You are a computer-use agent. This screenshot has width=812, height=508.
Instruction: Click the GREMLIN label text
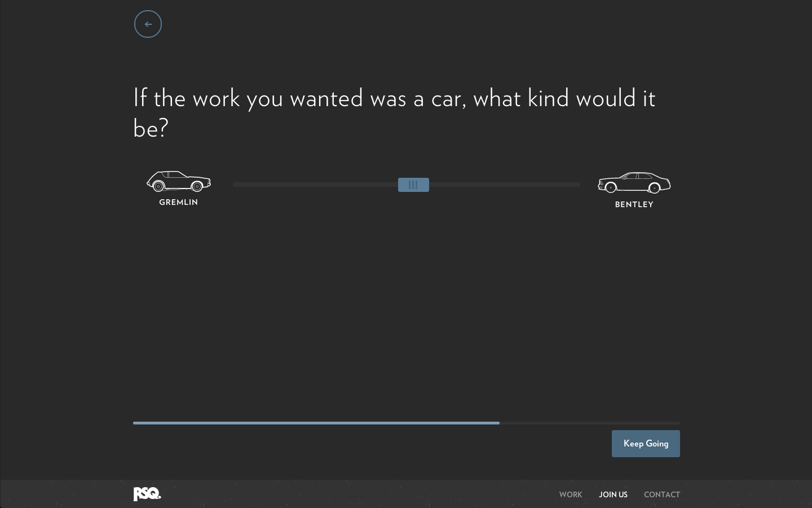(x=178, y=202)
